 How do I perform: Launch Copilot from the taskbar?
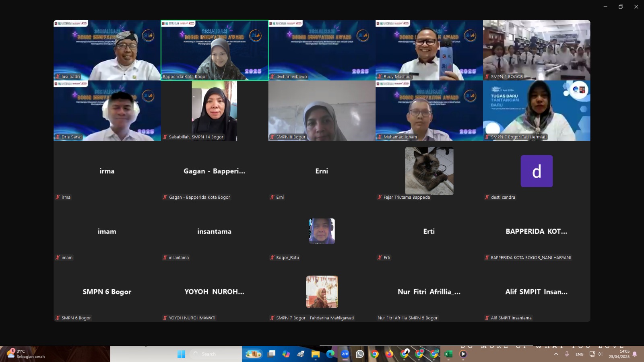click(x=286, y=354)
